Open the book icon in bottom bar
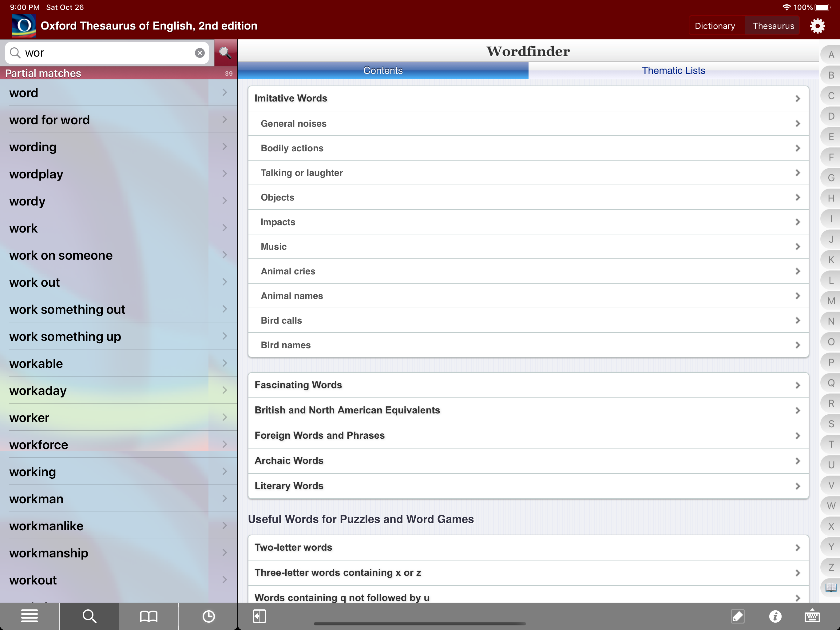The width and height of the screenshot is (840, 630). [149, 616]
